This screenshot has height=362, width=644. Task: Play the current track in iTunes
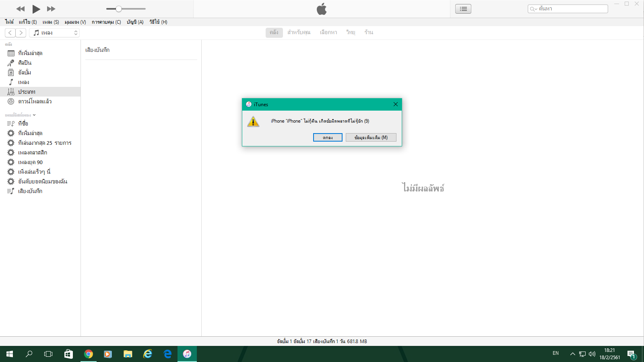click(36, 9)
